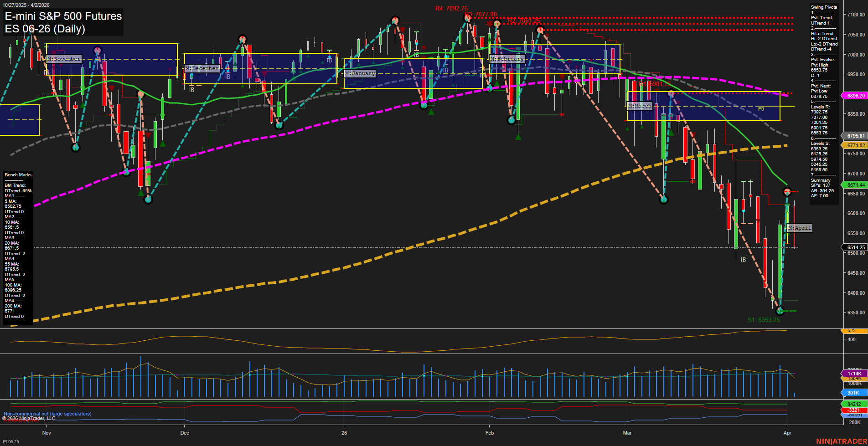Click the 6514.25 last price marker
This screenshot has width=868, height=446.
tap(854, 247)
